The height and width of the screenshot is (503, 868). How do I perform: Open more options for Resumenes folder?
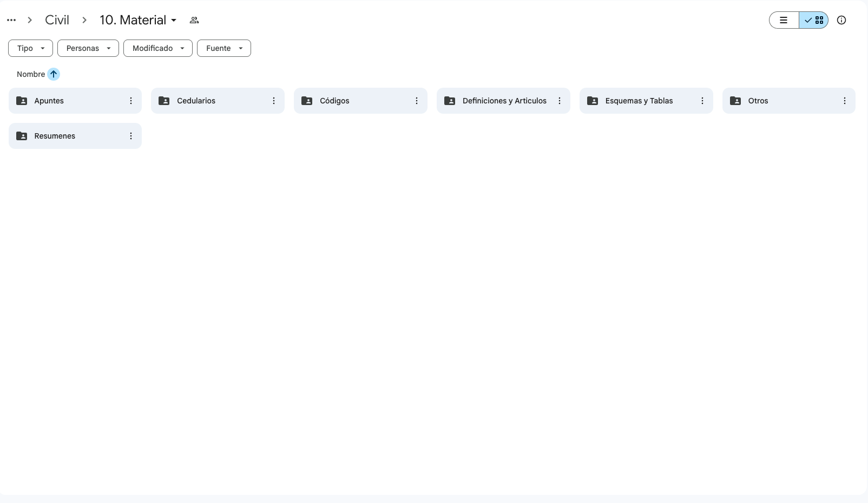[131, 136]
